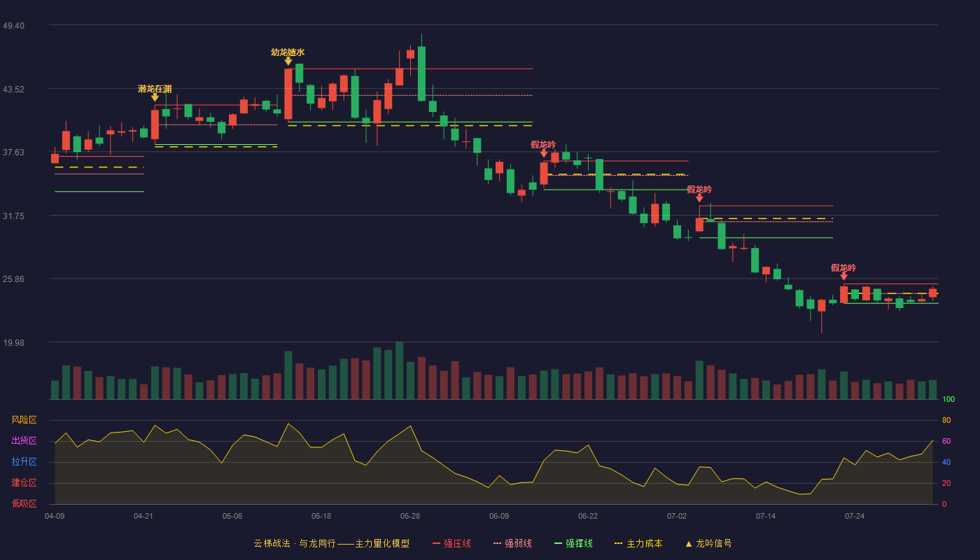Screen dimensions: 980x560
Task: Click the 60 indicator scale value
Action: click(x=946, y=442)
